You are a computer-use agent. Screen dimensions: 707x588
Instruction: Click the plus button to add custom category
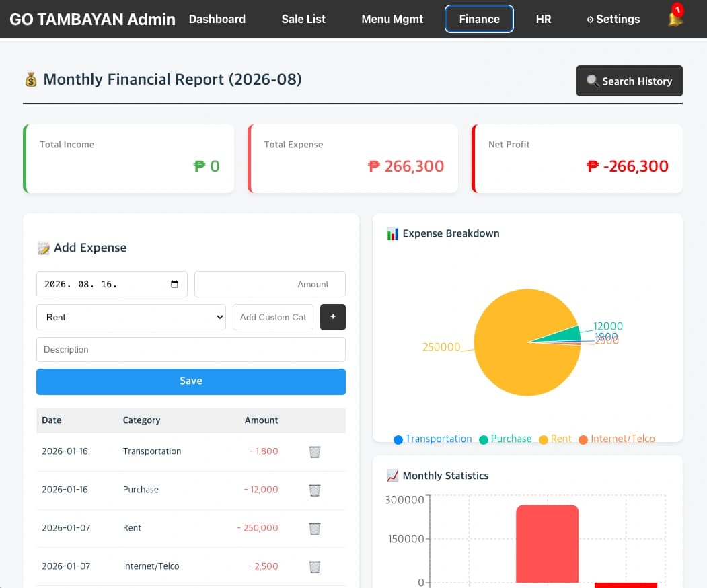click(333, 317)
